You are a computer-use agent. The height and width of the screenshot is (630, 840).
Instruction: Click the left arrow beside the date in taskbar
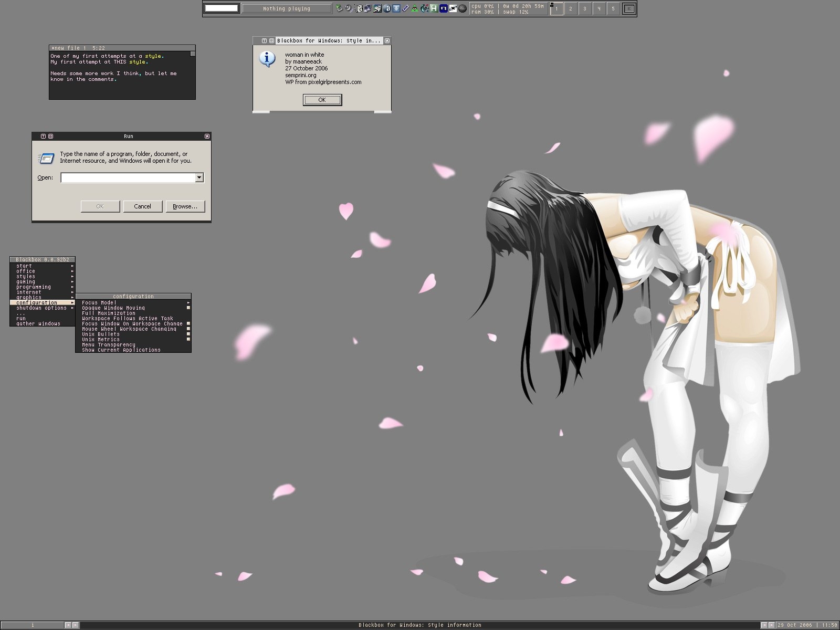tap(764, 625)
